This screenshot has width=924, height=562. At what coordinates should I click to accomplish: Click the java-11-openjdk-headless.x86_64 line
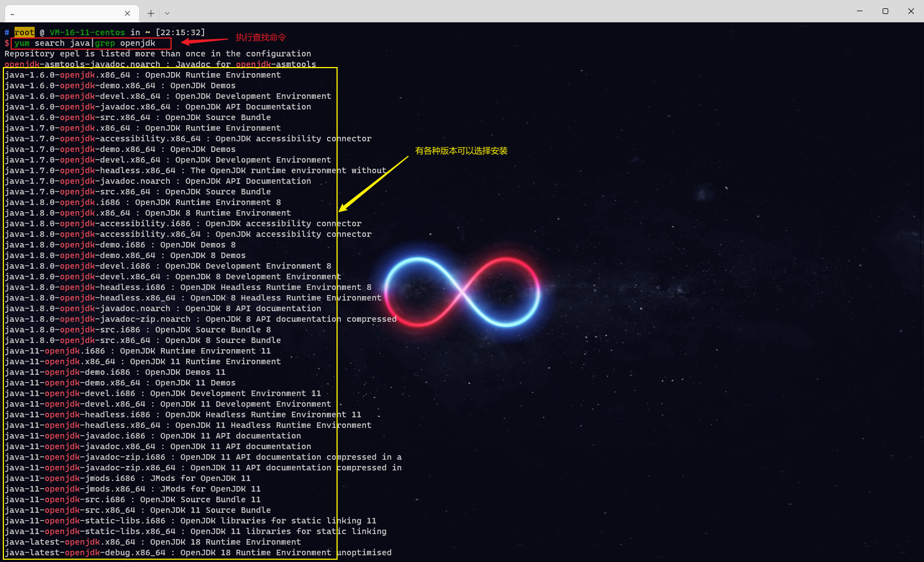tap(188, 425)
